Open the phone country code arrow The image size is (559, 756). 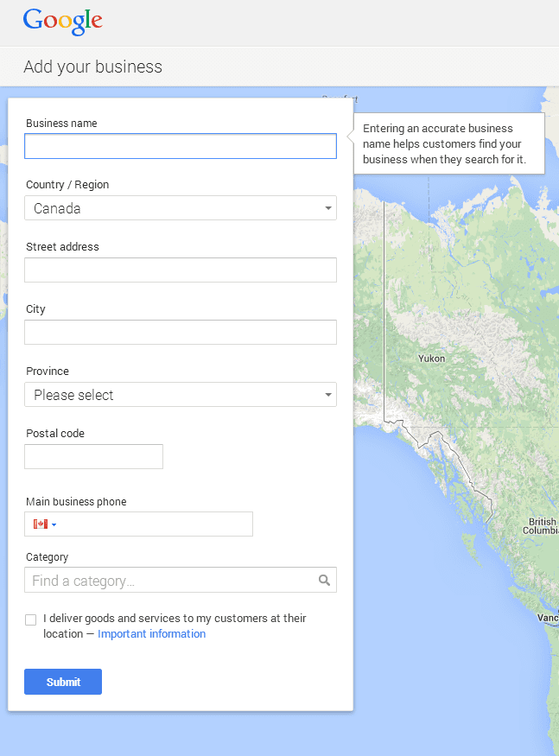(x=54, y=524)
